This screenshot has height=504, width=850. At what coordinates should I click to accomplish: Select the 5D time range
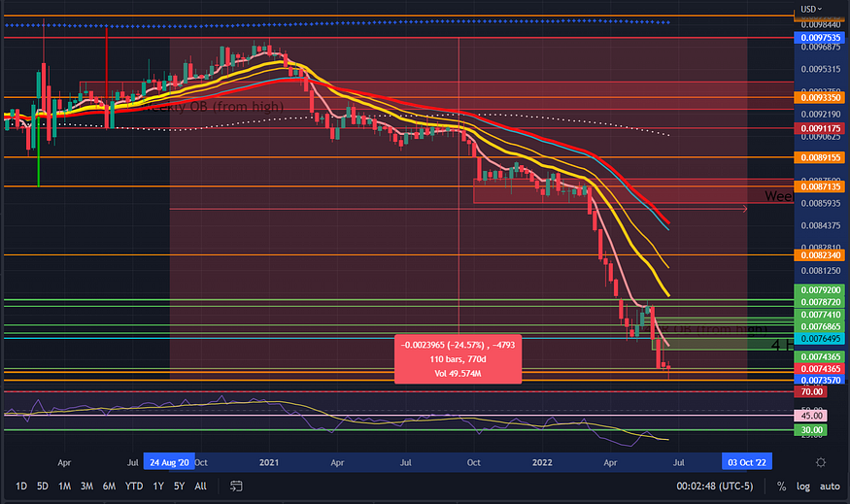point(43,487)
